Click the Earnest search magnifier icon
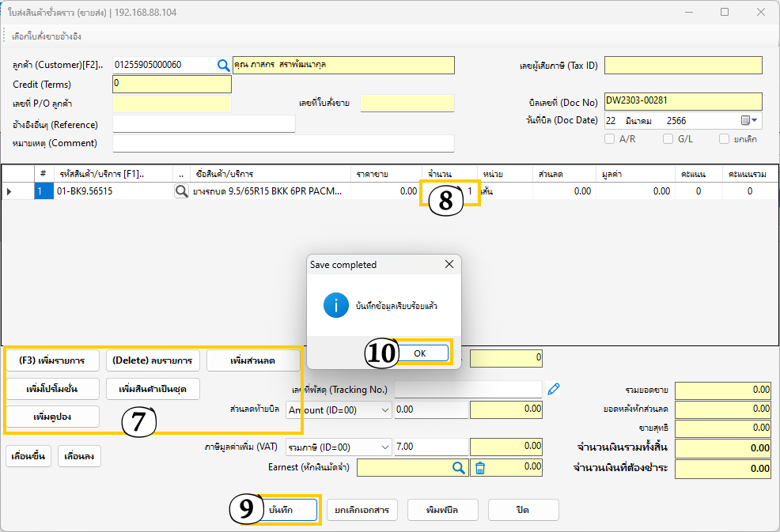The height and width of the screenshot is (532, 780). point(459,468)
